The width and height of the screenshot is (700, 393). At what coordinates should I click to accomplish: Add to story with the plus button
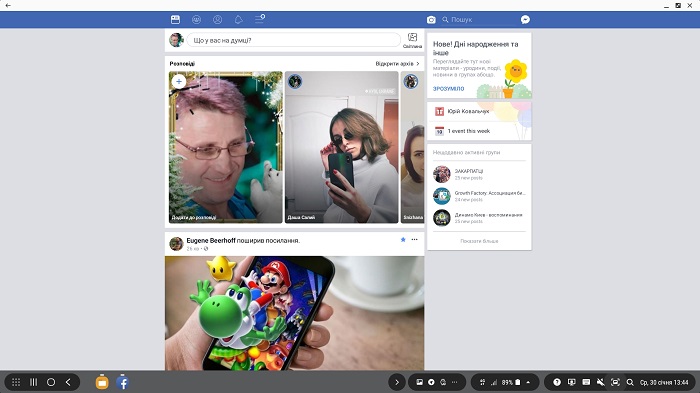point(179,82)
